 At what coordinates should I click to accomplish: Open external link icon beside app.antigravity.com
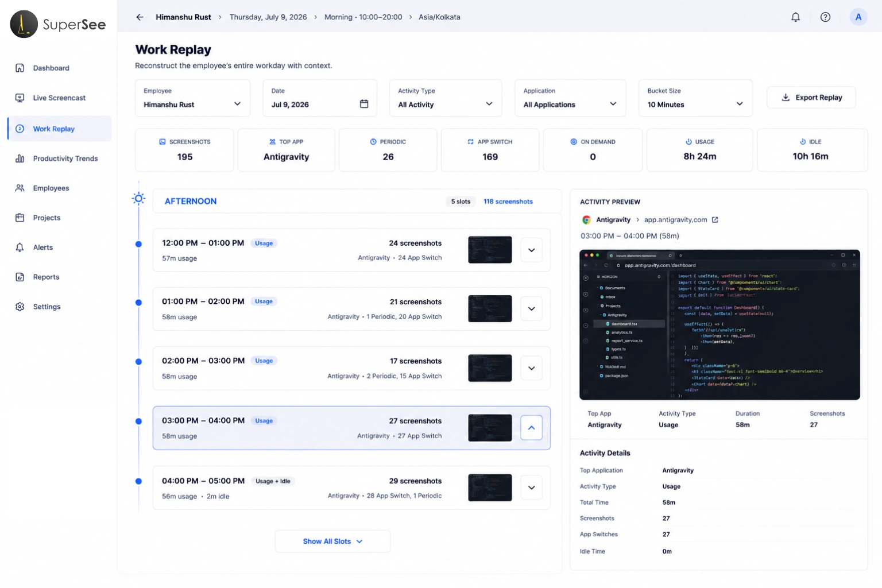pyautogui.click(x=715, y=220)
